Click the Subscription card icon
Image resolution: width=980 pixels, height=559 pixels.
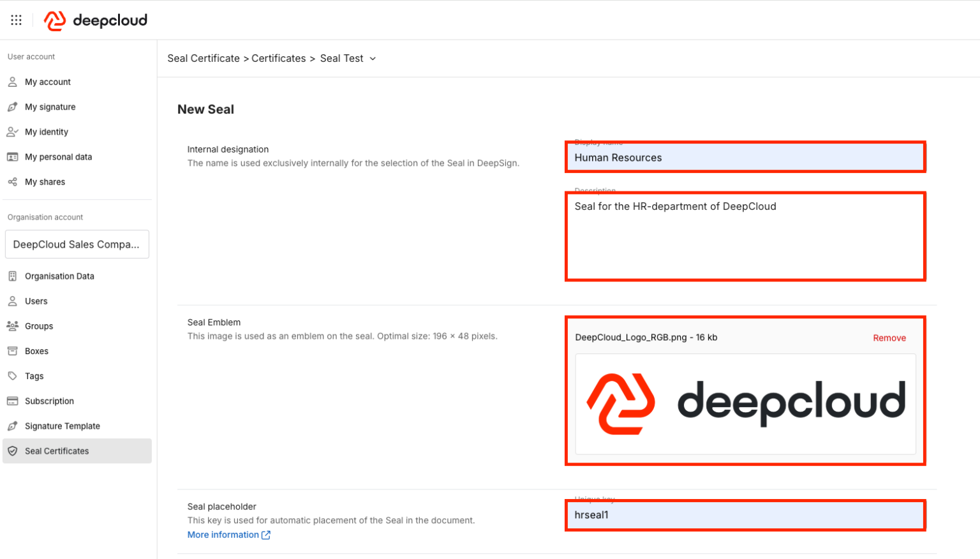click(13, 401)
